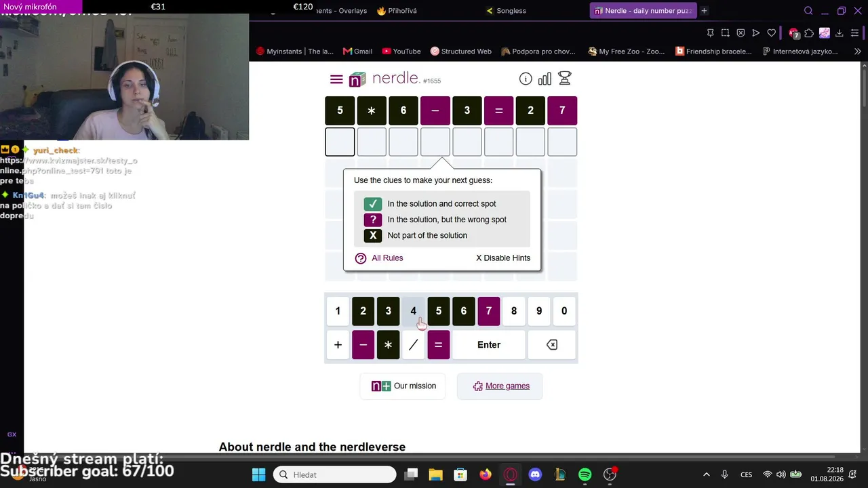The width and height of the screenshot is (868, 488).
Task: Tap the number 1 key
Action: coord(338,311)
